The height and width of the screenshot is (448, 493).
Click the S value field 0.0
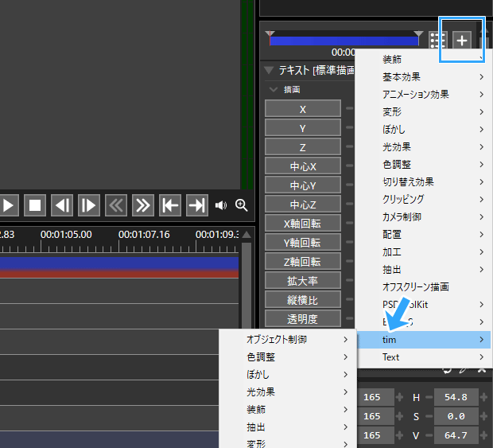point(456,416)
